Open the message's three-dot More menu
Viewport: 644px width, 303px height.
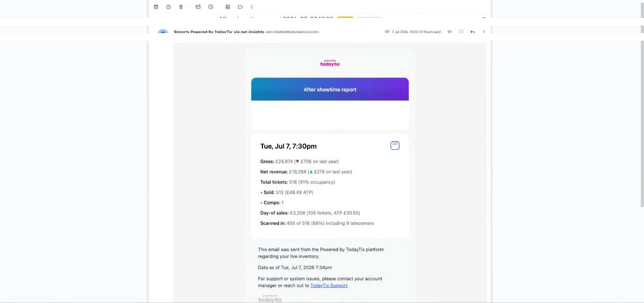(484, 32)
